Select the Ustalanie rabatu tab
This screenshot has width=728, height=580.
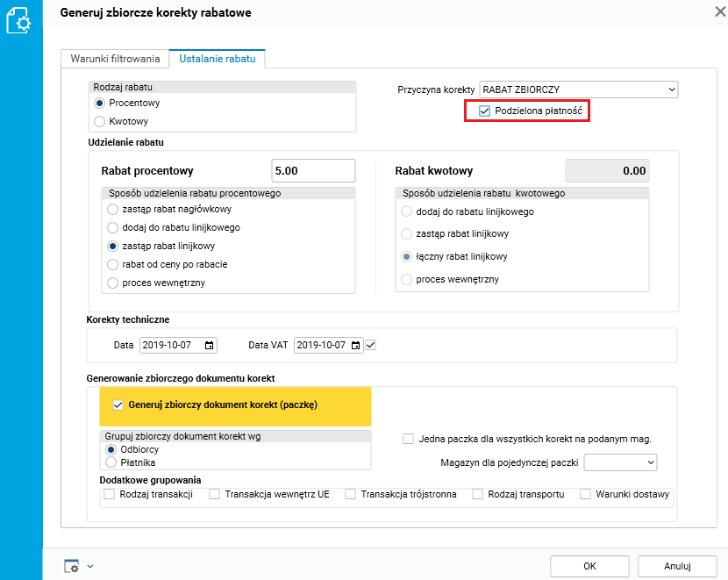pyautogui.click(x=218, y=59)
